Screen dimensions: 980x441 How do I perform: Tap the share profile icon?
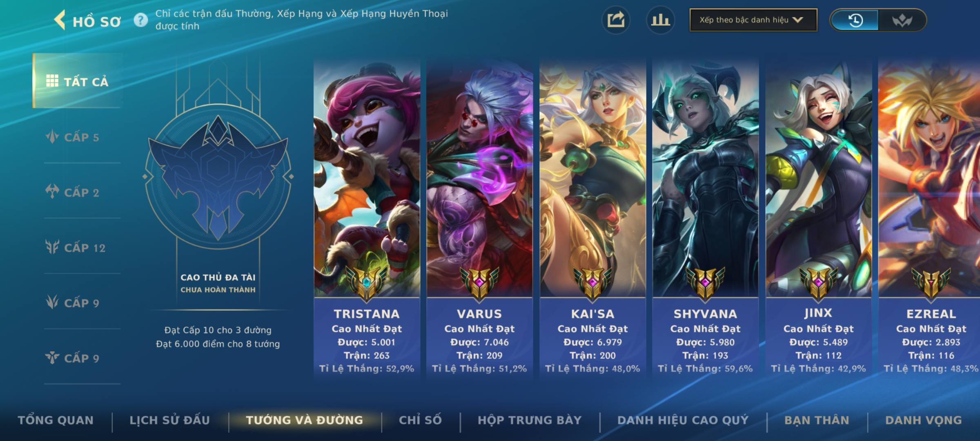(x=616, y=20)
